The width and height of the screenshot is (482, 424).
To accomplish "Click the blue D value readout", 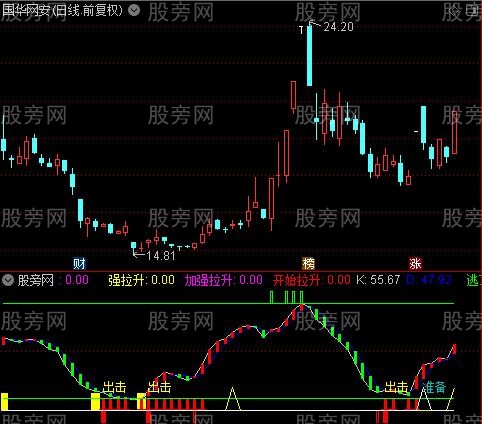I will [429, 280].
